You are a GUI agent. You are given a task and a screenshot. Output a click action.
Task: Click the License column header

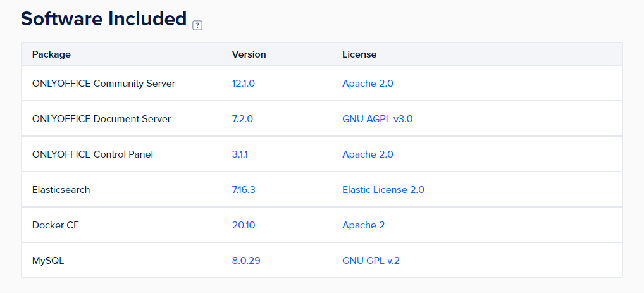pyautogui.click(x=359, y=54)
